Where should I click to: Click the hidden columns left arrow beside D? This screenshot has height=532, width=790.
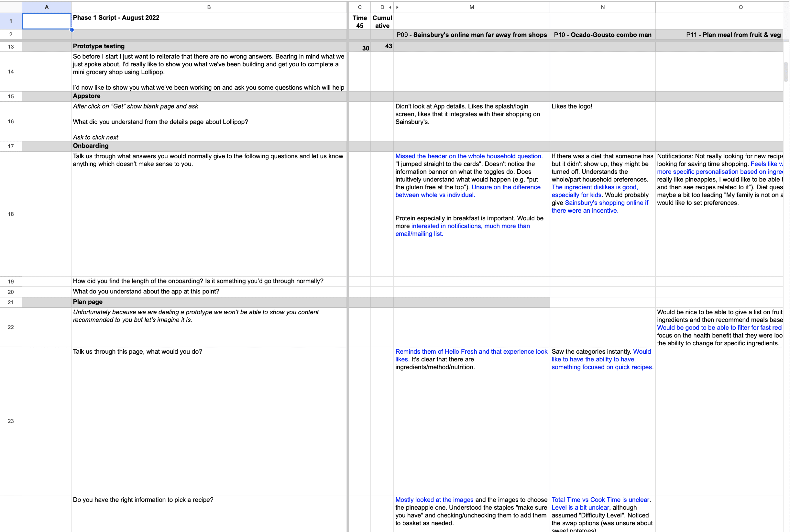coord(390,7)
